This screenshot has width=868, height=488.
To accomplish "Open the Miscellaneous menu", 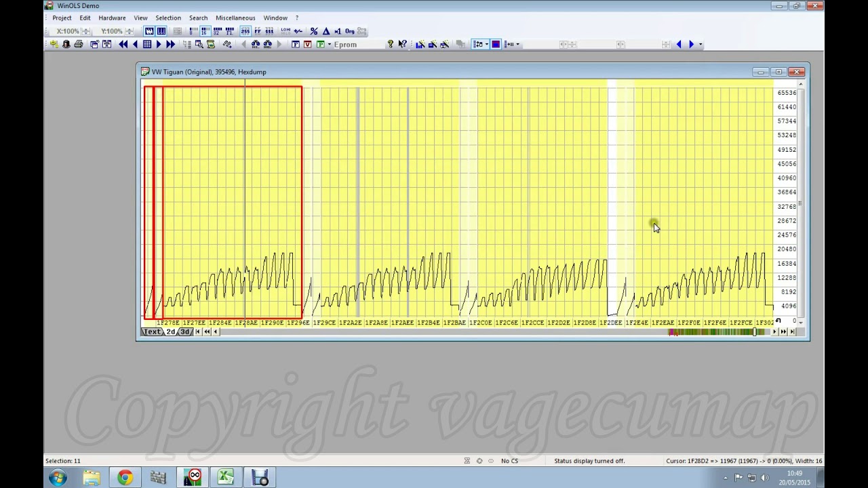I will coord(235,18).
